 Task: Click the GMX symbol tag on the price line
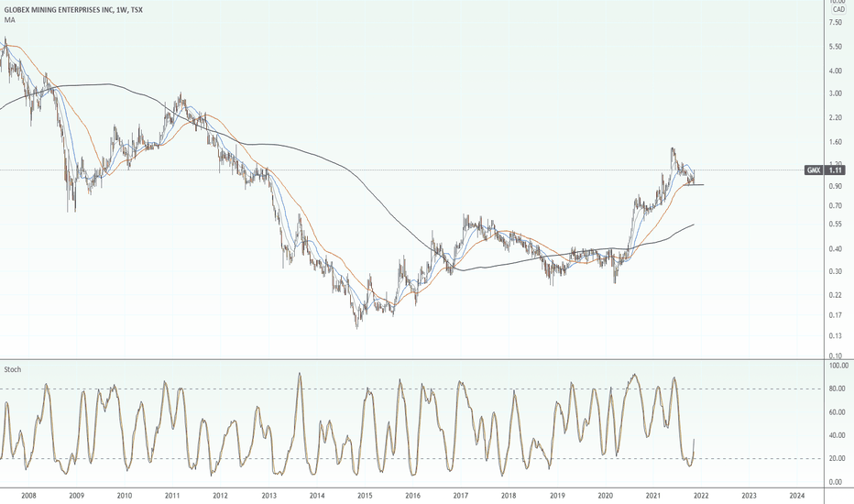(814, 170)
